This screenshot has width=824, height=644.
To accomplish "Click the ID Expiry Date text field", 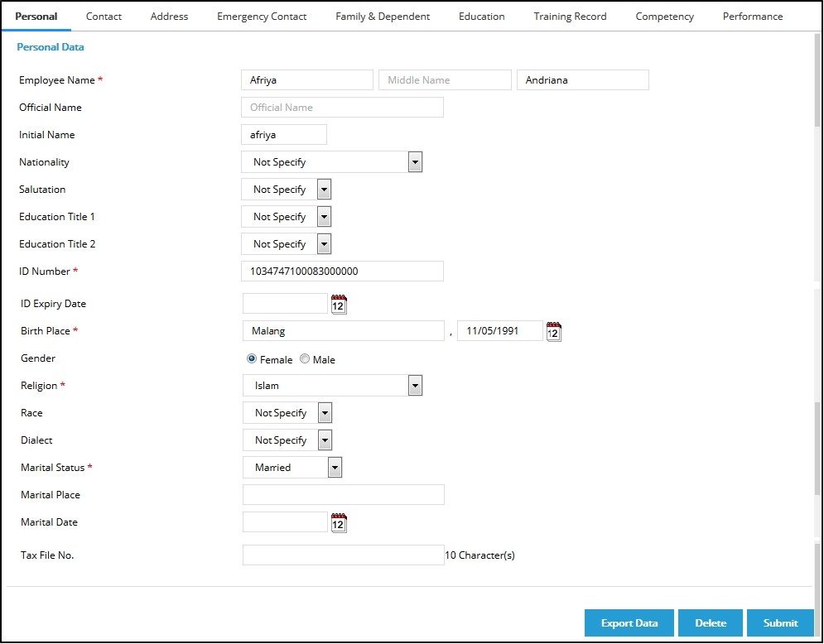I will tap(286, 304).
